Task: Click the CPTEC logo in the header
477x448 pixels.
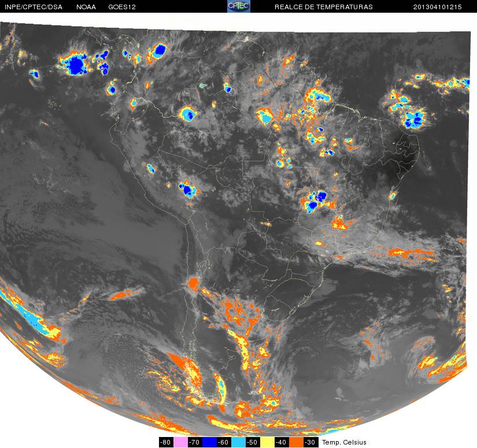Action: coord(239,6)
